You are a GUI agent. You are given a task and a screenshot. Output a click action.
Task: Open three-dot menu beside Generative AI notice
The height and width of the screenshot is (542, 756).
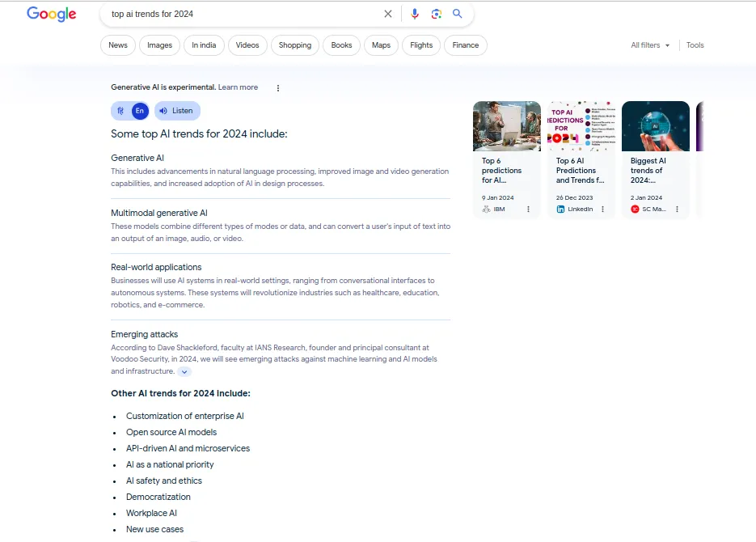point(278,87)
